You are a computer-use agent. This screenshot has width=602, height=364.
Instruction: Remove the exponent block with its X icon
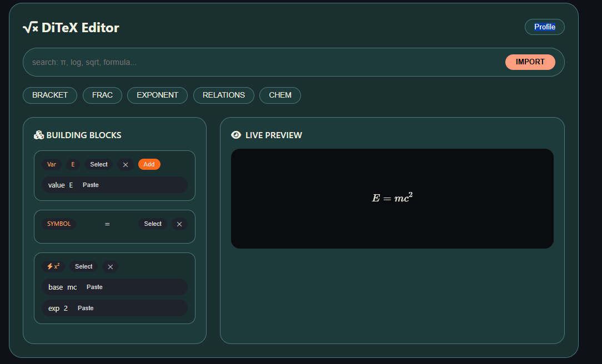(x=110, y=266)
